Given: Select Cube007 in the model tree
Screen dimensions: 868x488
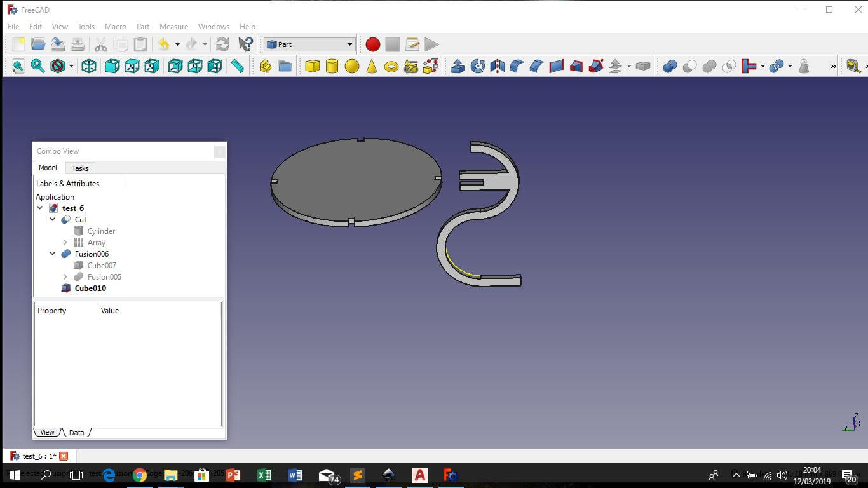Looking at the screenshot, I should (102, 266).
